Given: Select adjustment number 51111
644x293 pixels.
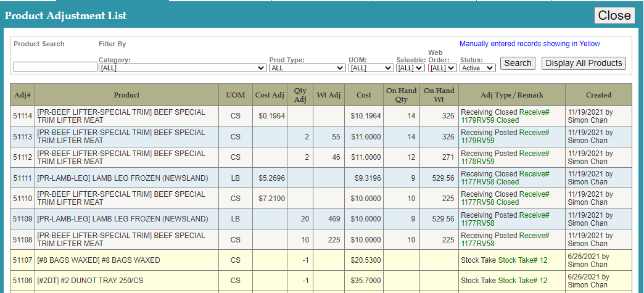Looking at the screenshot, I should [23, 178].
